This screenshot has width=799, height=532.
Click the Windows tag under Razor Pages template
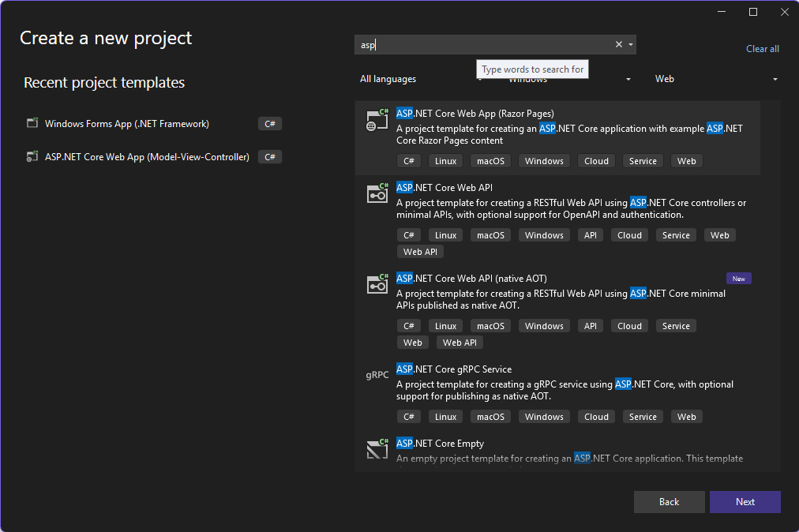pos(544,161)
